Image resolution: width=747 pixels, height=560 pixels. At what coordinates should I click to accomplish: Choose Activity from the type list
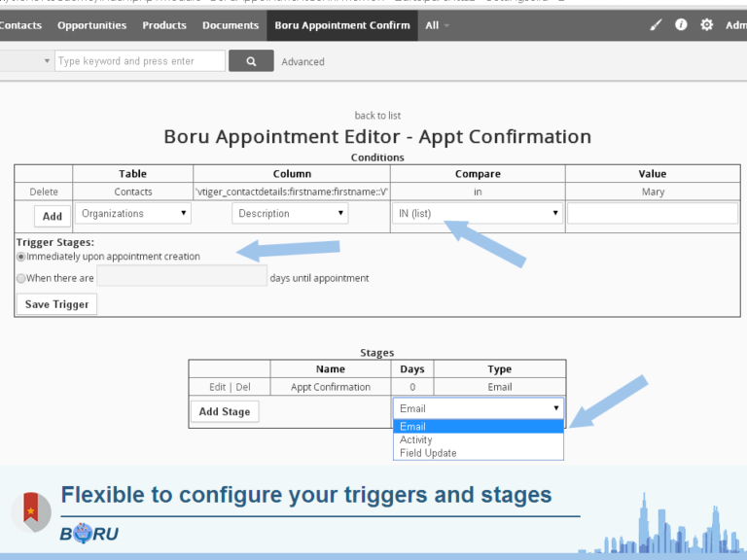click(479, 439)
